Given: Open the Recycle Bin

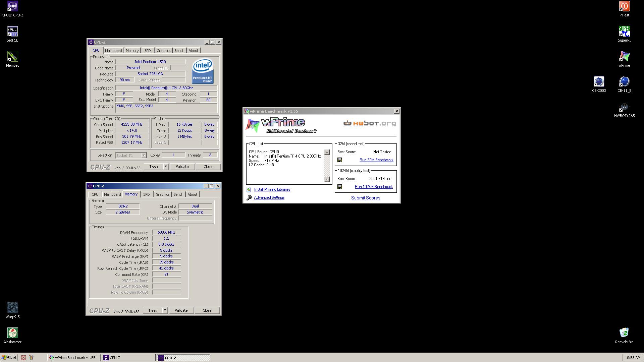Looking at the screenshot, I should 624,336.
